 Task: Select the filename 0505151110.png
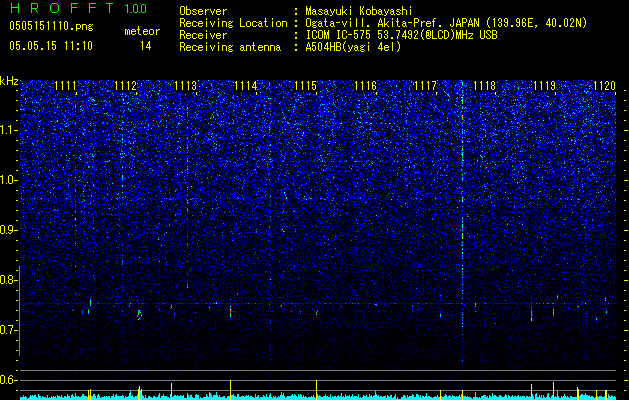point(51,26)
